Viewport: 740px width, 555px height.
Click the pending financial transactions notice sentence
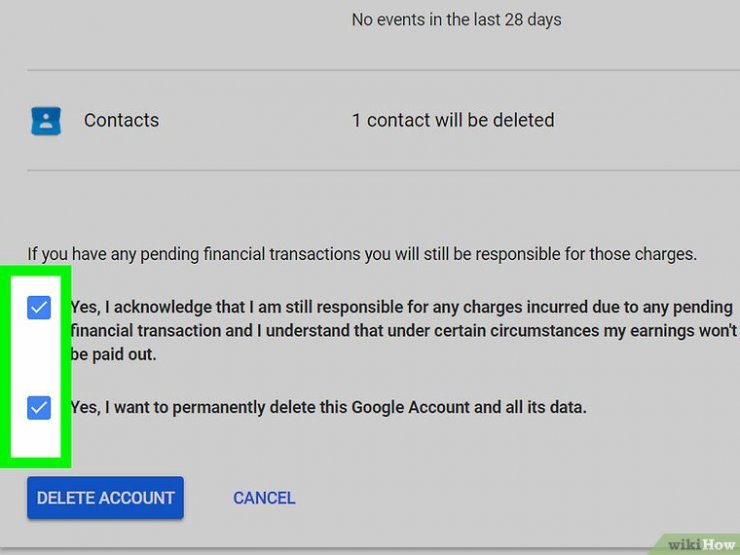click(x=360, y=254)
